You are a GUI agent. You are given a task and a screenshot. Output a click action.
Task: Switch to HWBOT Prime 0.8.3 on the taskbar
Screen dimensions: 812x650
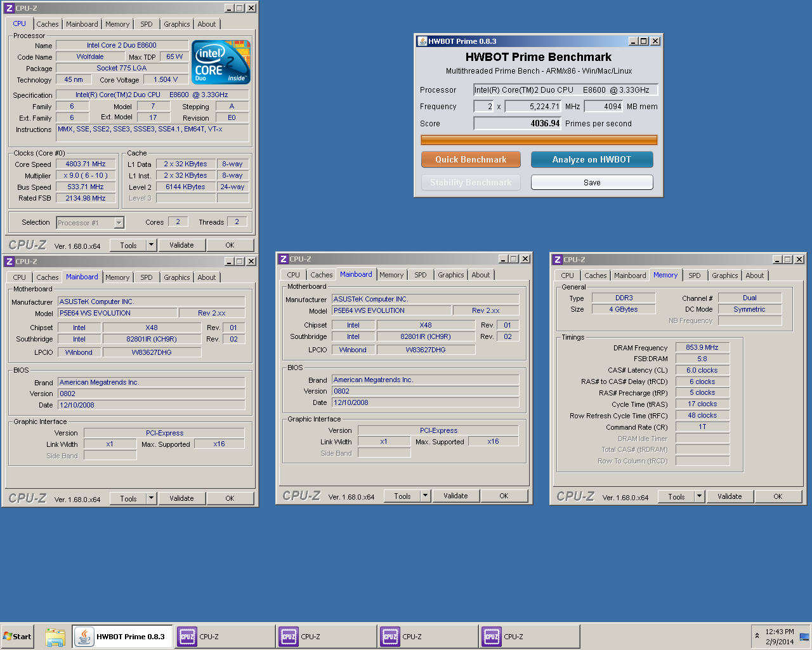pyautogui.click(x=122, y=637)
